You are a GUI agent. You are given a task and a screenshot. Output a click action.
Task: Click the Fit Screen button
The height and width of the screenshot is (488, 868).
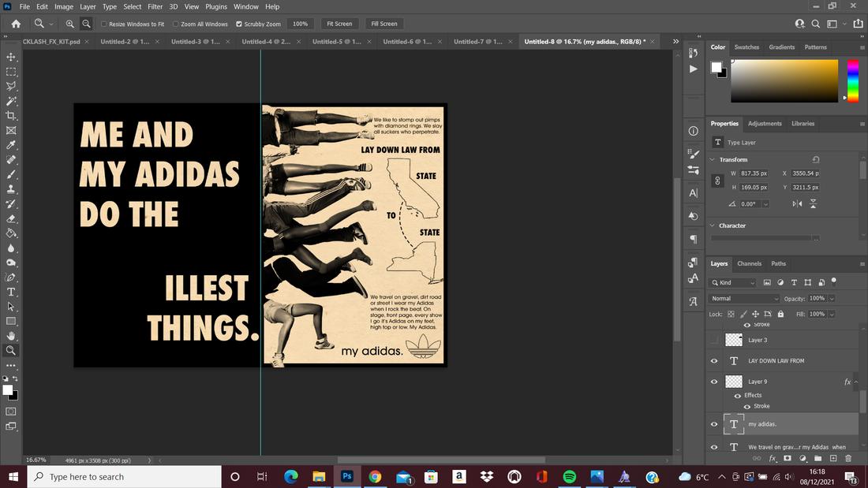(x=339, y=24)
